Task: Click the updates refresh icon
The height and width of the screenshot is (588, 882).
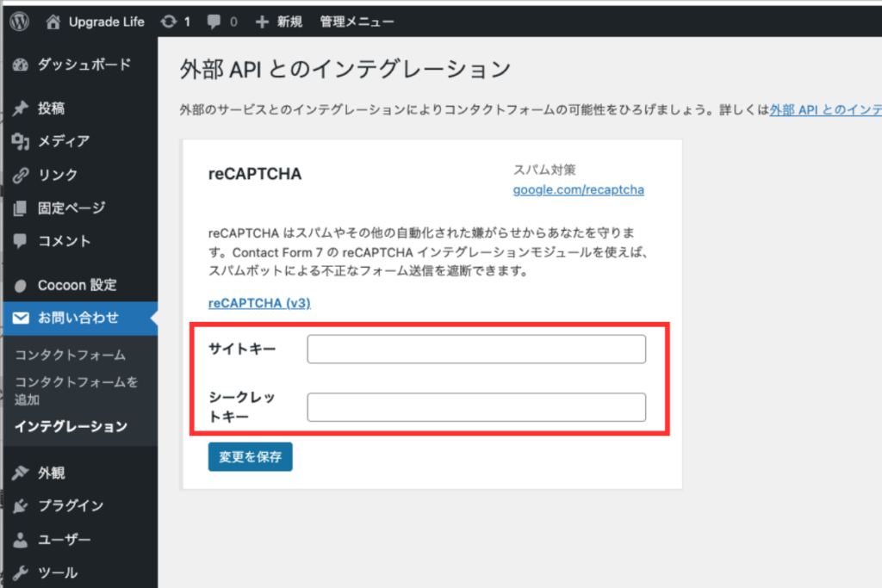Action: [x=169, y=21]
